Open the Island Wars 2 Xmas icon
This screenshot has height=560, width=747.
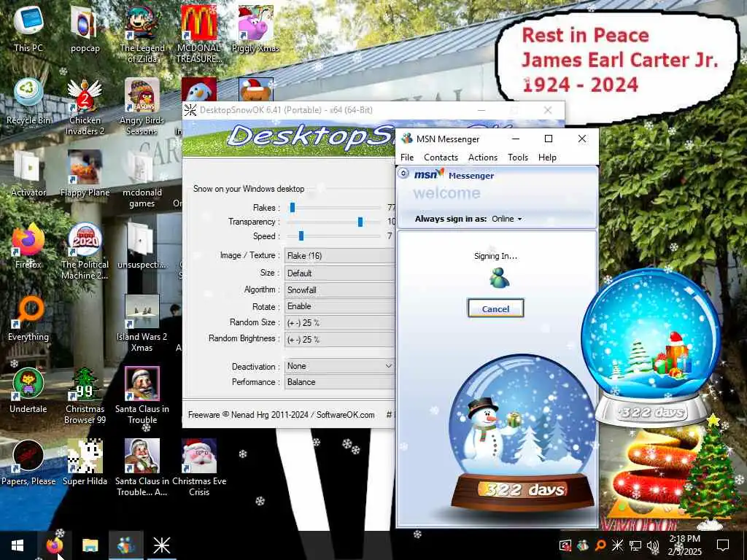[x=142, y=323]
